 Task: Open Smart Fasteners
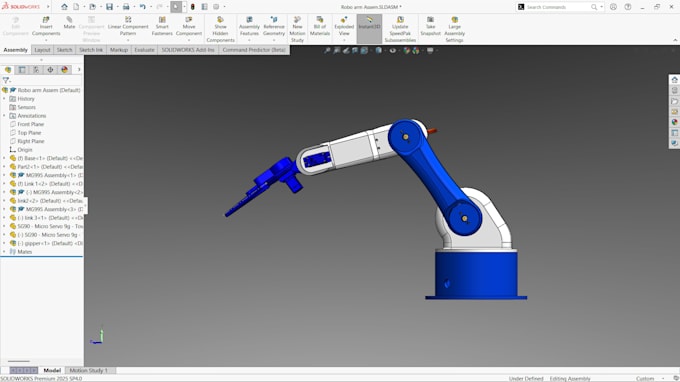pyautogui.click(x=162, y=26)
